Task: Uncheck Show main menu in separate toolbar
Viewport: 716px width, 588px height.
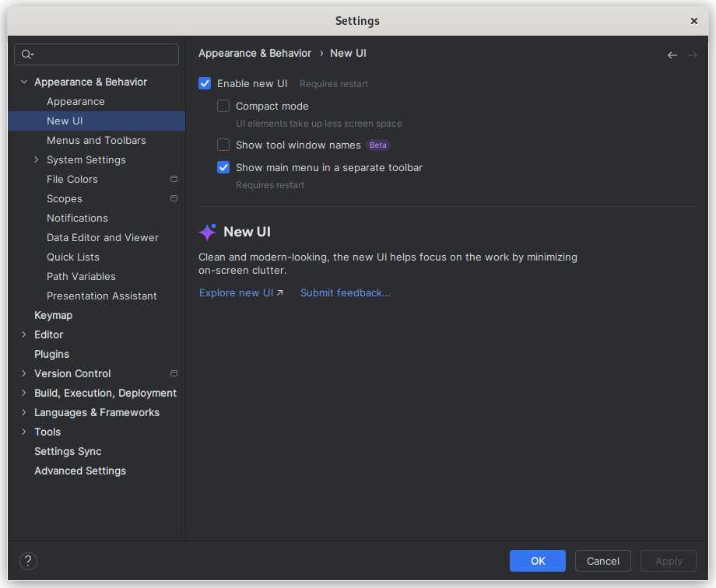Action: (223, 167)
